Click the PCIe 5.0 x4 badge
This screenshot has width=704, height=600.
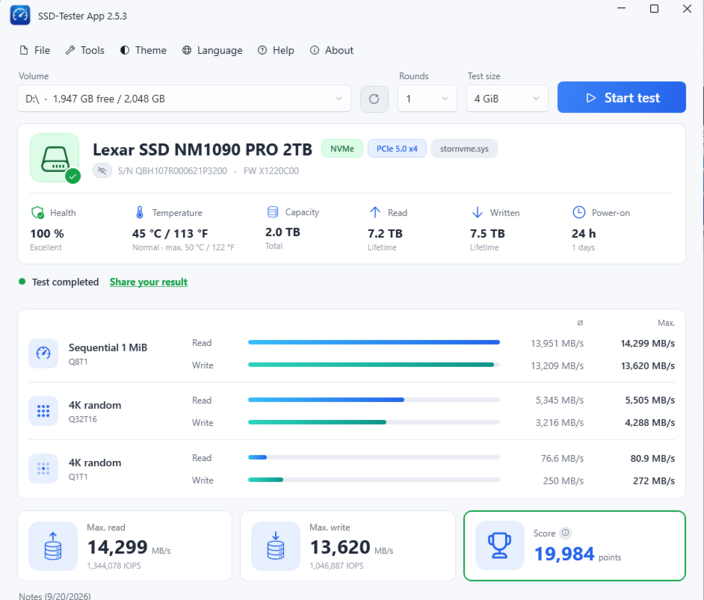click(x=397, y=149)
